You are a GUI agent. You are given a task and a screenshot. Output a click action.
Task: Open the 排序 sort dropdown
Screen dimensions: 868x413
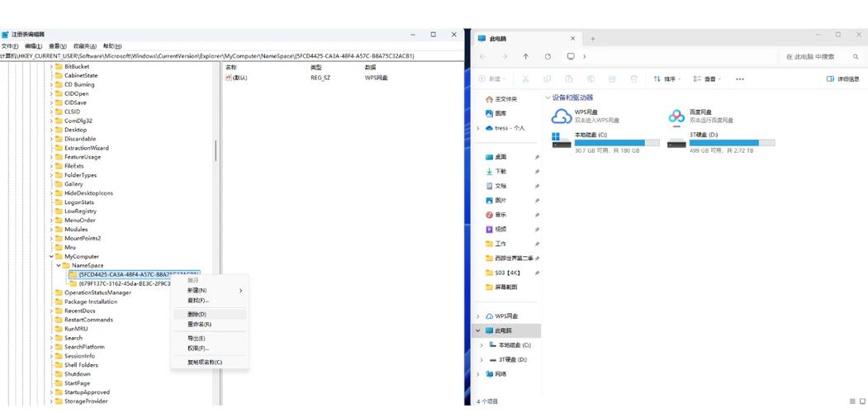[666, 79]
